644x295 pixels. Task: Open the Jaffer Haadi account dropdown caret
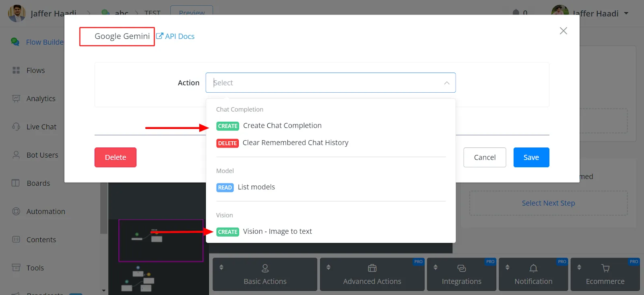pyautogui.click(x=626, y=13)
